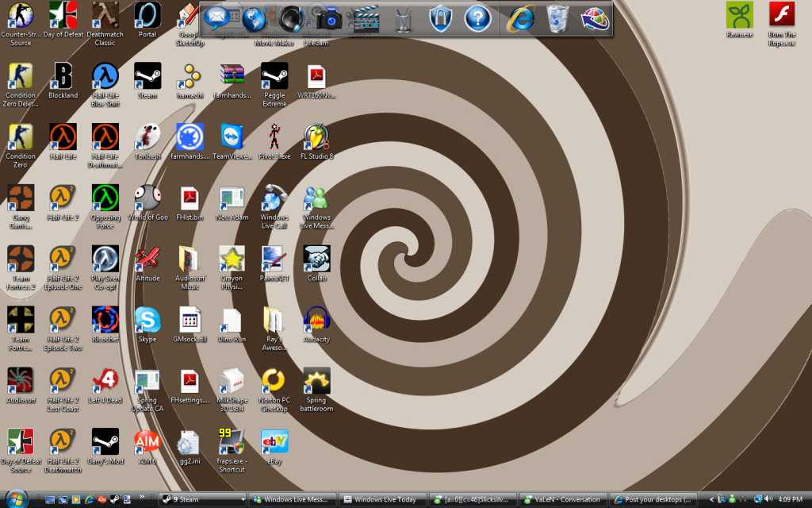Open the question mark help icon in the dock
Viewport: 812px width, 508px height.
tap(477, 19)
